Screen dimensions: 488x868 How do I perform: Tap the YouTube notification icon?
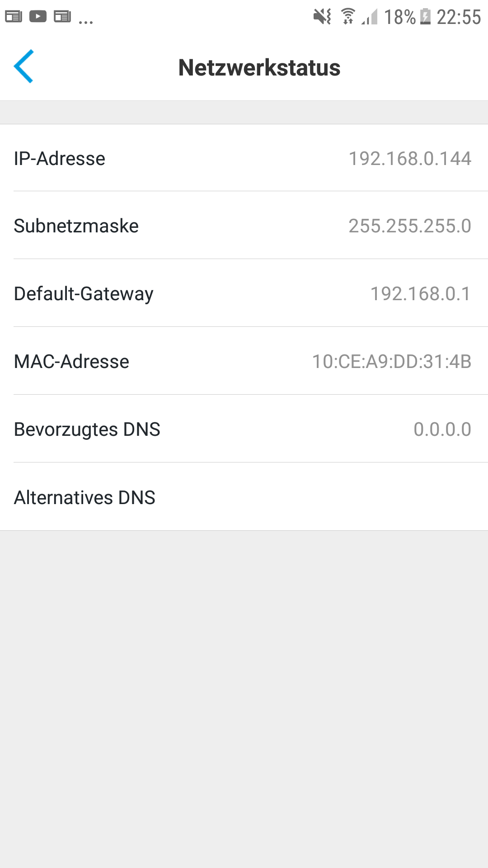pos(38,17)
